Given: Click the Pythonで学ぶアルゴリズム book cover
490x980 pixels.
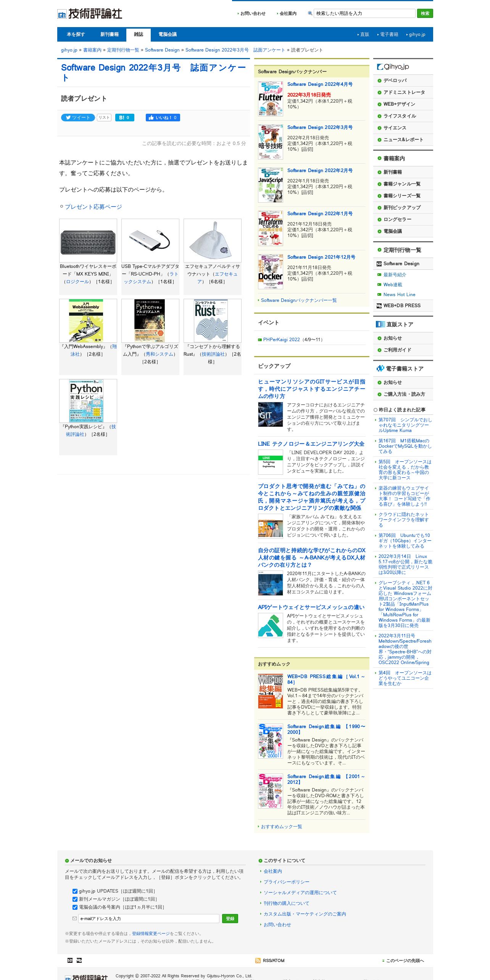Looking at the screenshot, I should (x=150, y=321).
